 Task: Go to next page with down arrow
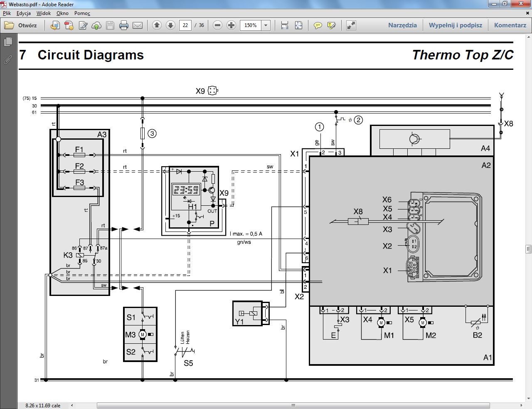click(x=170, y=25)
